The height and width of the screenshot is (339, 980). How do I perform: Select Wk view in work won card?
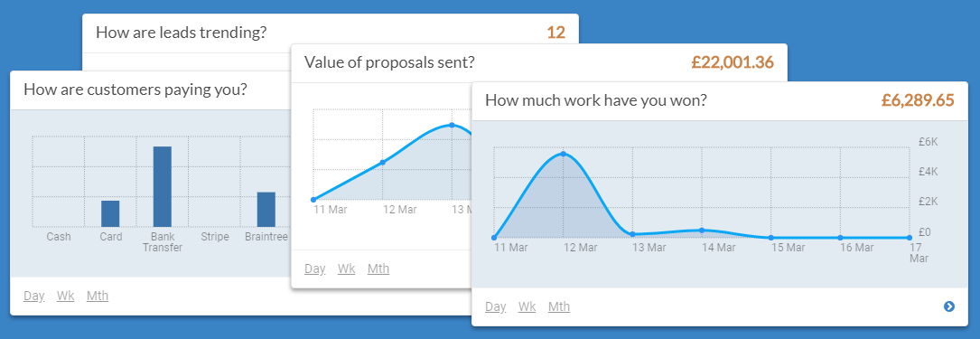click(527, 307)
